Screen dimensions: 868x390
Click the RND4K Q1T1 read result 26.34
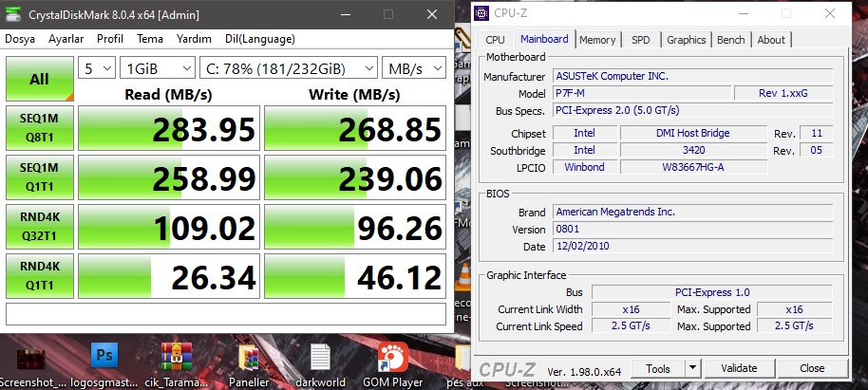[x=169, y=276]
